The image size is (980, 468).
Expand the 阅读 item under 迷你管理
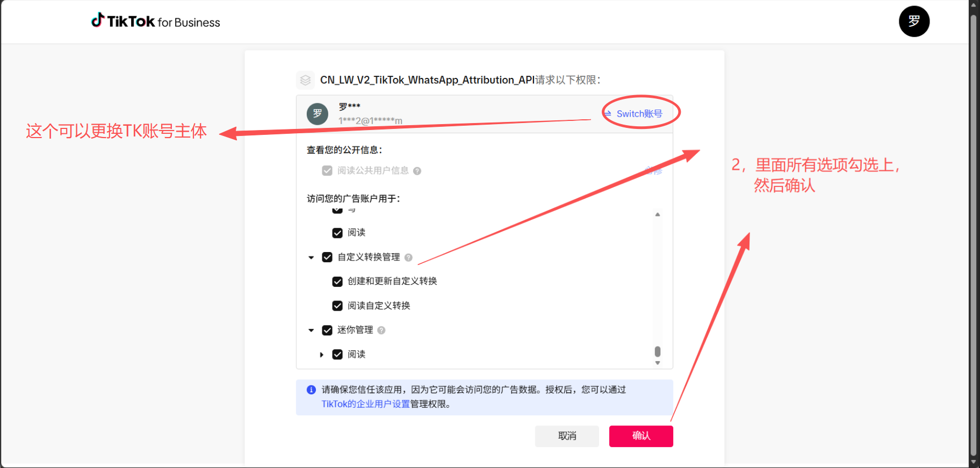pos(321,355)
